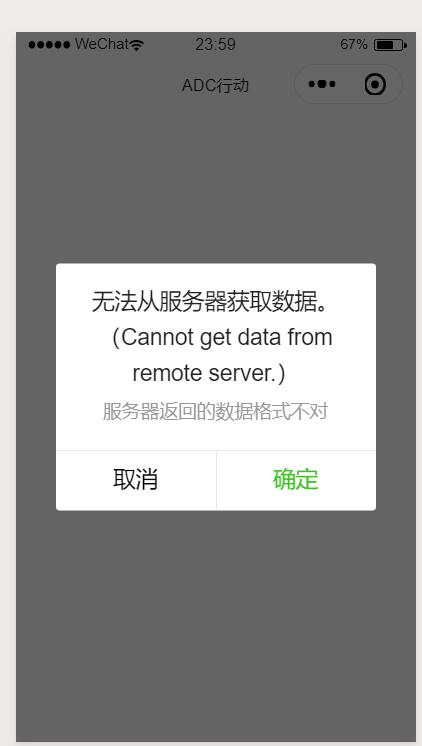Tap the gray 服务器返回的数据格式不对 message
The height and width of the screenshot is (746, 422).
[215, 412]
